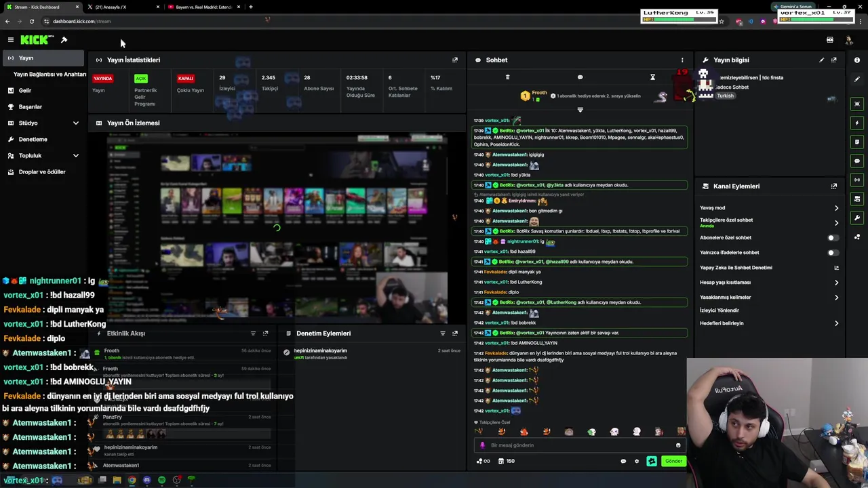Screen dimensions: 868x488
Task: Open the Sohbet three-dot options menu
Action: point(682,60)
